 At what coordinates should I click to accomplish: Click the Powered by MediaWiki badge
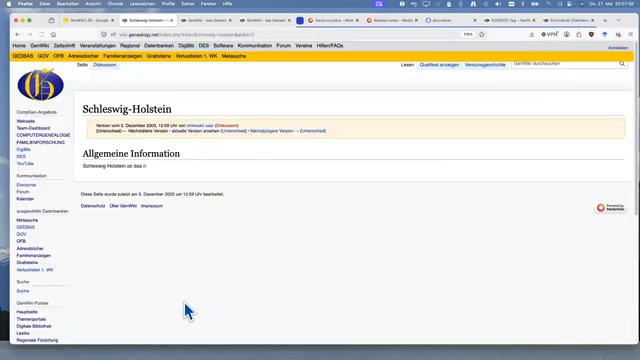point(611,208)
